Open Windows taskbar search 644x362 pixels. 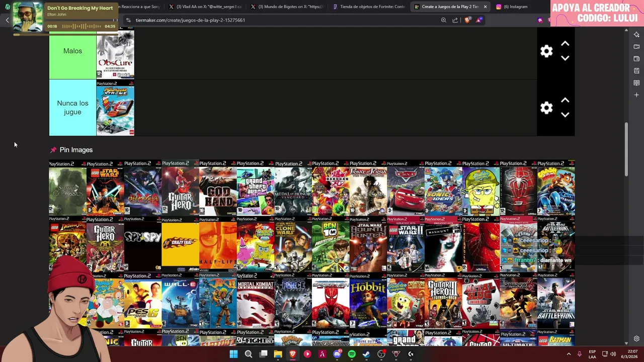pos(249,354)
